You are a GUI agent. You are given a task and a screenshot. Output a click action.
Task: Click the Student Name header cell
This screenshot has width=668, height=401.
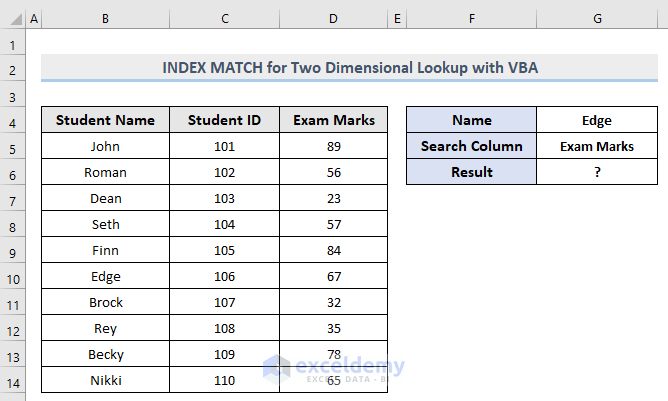(105, 120)
